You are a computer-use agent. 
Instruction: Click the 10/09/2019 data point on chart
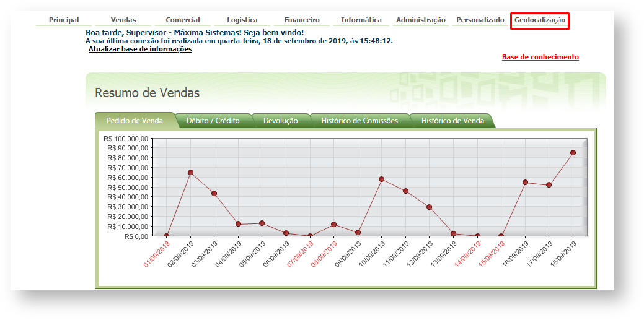coord(382,179)
